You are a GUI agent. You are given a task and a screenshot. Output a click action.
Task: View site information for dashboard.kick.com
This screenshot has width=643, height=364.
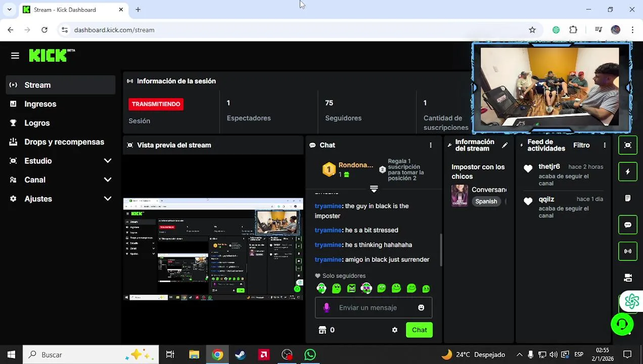pyautogui.click(x=64, y=30)
